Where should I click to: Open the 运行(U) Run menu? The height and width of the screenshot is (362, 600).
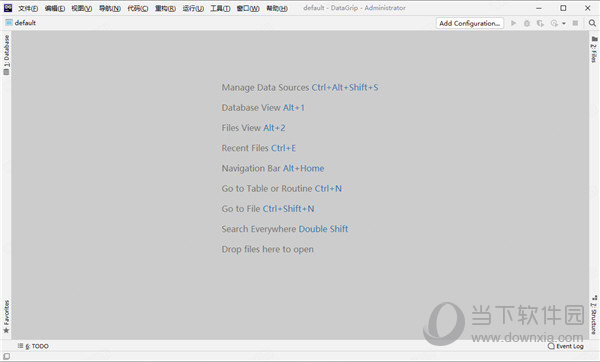tap(193, 8)
